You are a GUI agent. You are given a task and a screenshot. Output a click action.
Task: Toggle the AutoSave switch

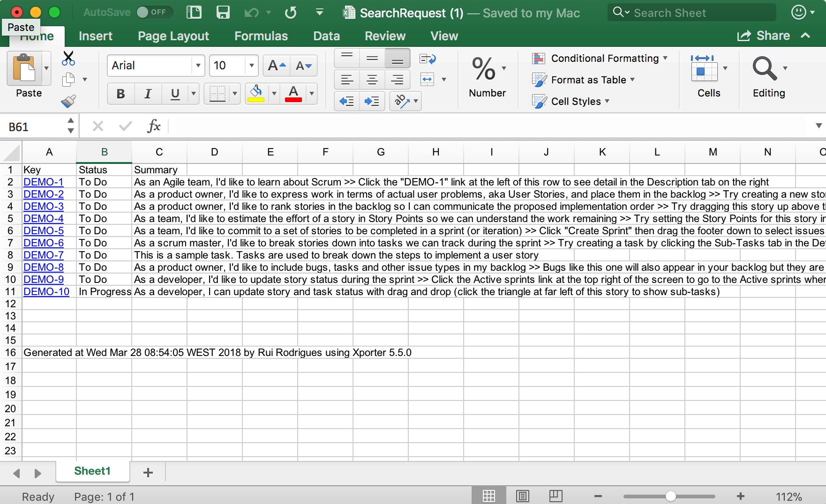click(152, 13)
